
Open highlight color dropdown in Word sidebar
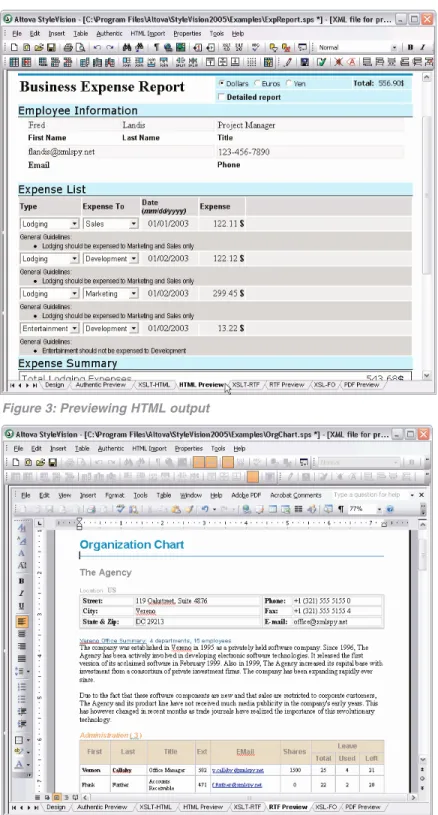pos(28,752)
